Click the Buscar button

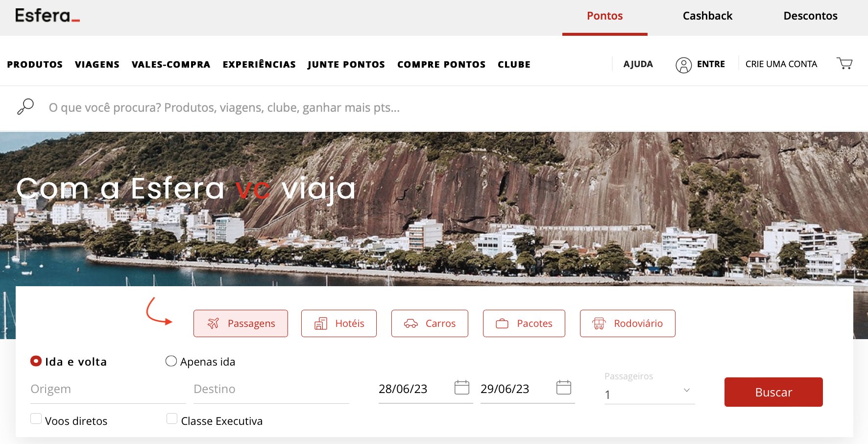[x=773, y=392]
